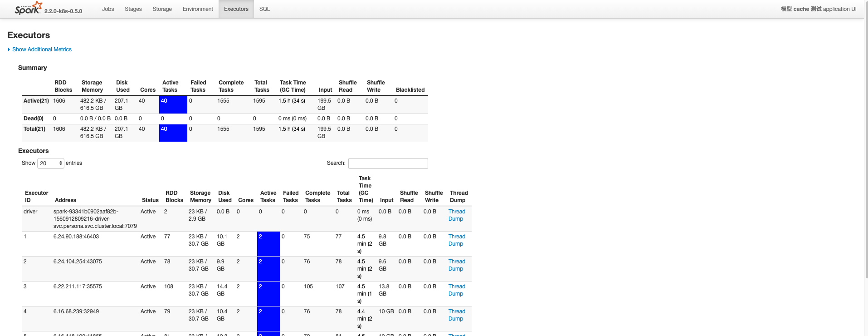Viewport: 868px width, 336px height.
Task: Open the Jobs tab
Action: pyautogui.click(x=108, y=9)
